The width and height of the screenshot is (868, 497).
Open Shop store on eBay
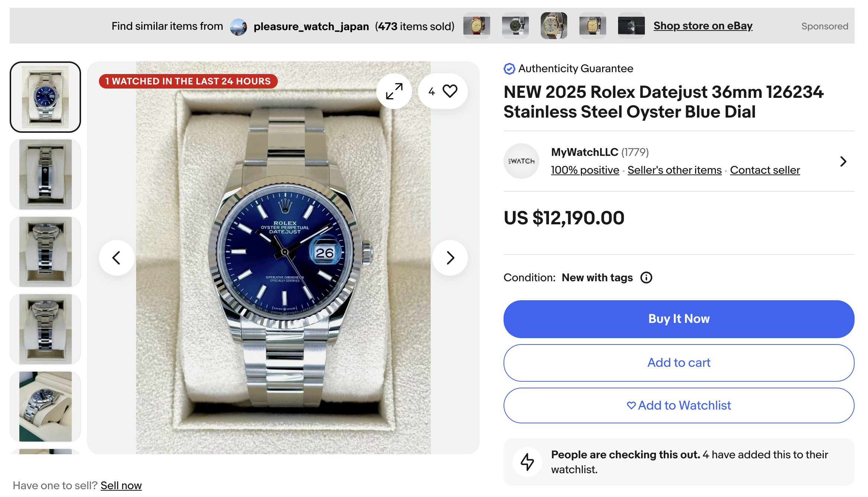(703, 26)
